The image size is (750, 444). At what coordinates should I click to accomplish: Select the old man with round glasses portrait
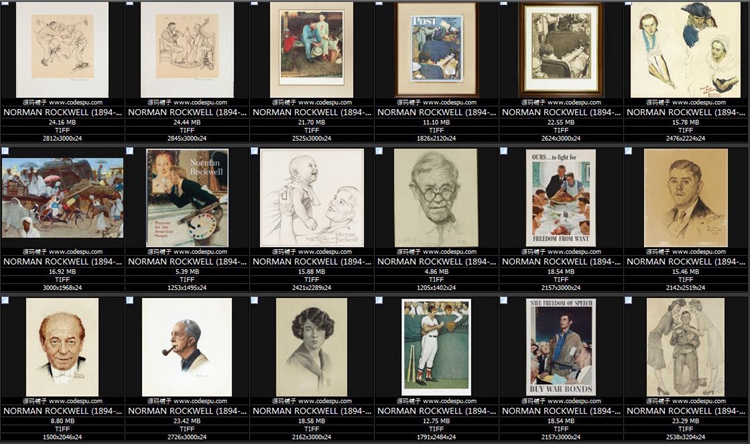click(x=436, y=198)
